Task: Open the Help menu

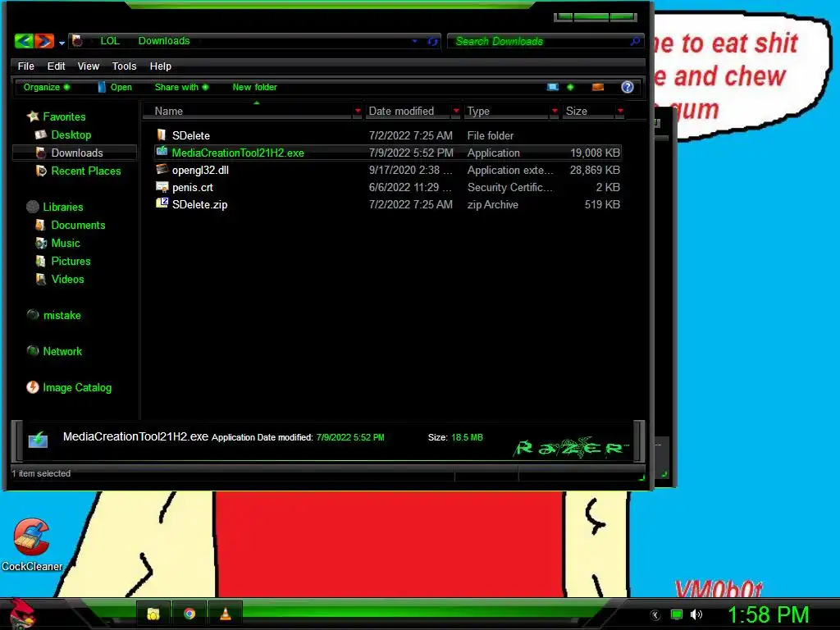Action: pyautogui.click(x=160, y=66)
